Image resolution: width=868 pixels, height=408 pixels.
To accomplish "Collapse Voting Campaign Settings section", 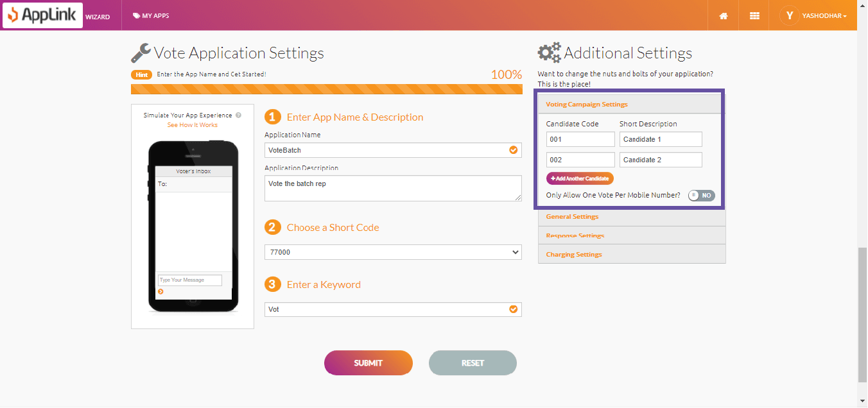I will point(632,104).
